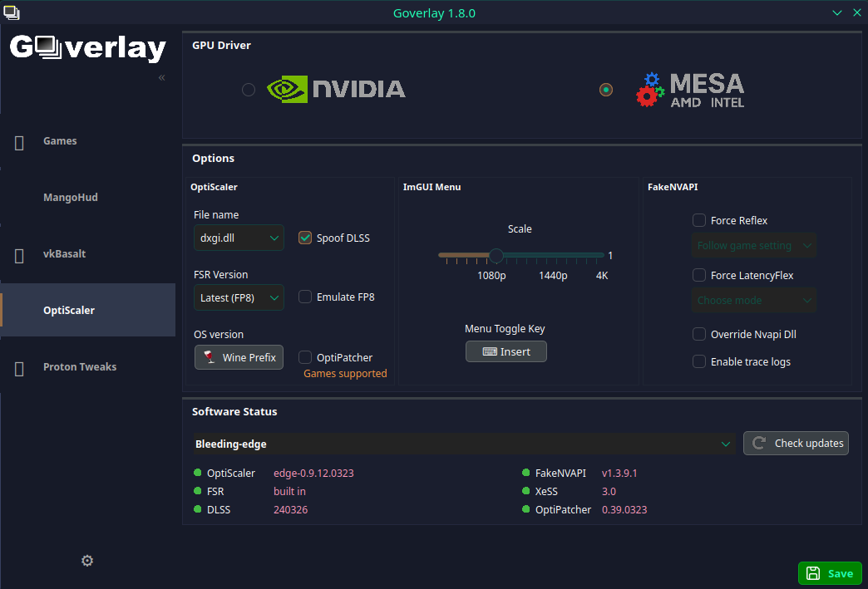Viewport: 868px width, 589px height.
Task: Click the 1440p mark on Scale slider
Action: click(x=553, y=276)
